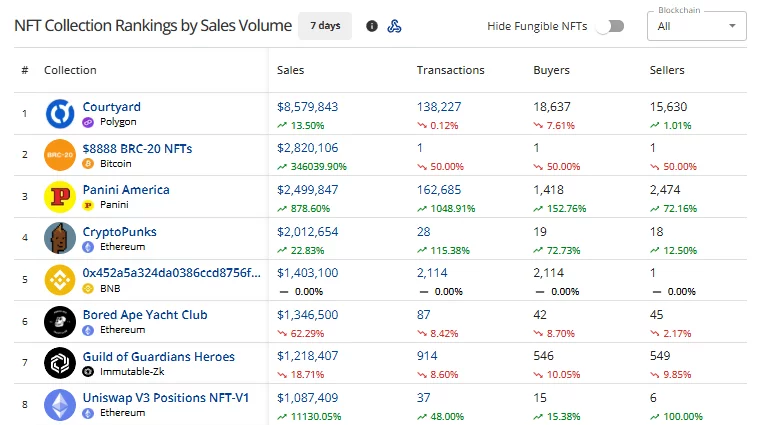Screen dimensions: 770x425
Task: Click the Immutable-Zk chain icon
Action: click(x=88, y=371)
